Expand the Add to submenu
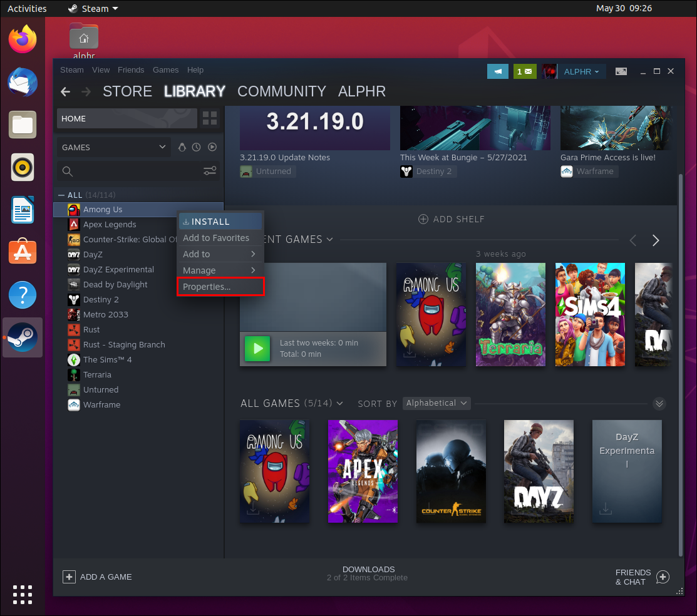This screenshot has height=616, width=697. [220, 254]
